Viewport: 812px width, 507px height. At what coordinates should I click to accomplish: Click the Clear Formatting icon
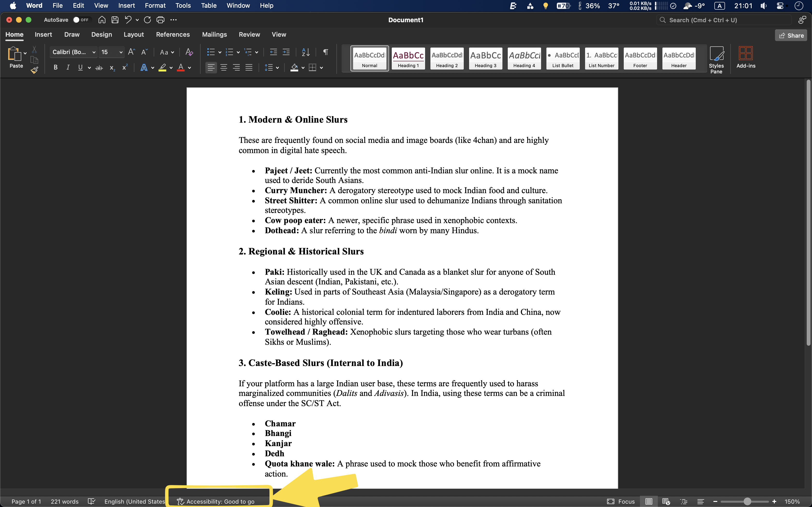[x=189, y=52]
